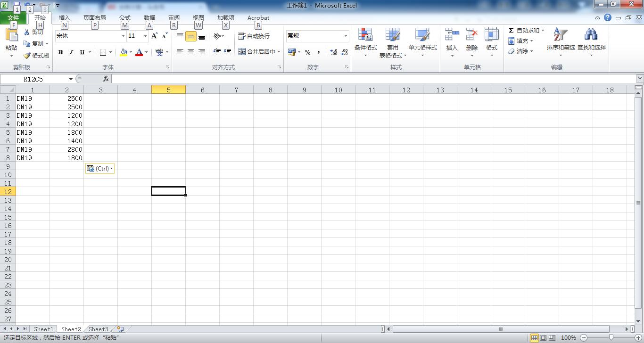The width and height of the screenshot is (644, 343).
Task: Increase the decimal places
Action: coord(333,52)
